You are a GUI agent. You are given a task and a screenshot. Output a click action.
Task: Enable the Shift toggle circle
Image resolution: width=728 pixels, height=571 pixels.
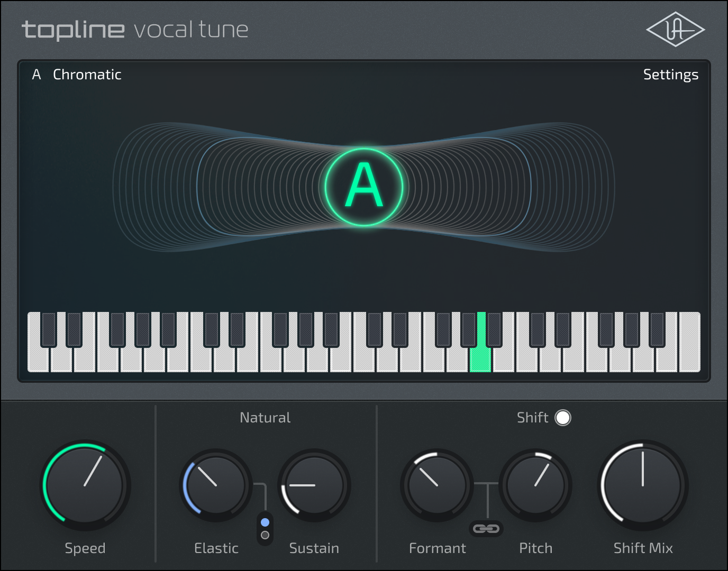click(x=563, y=418)
